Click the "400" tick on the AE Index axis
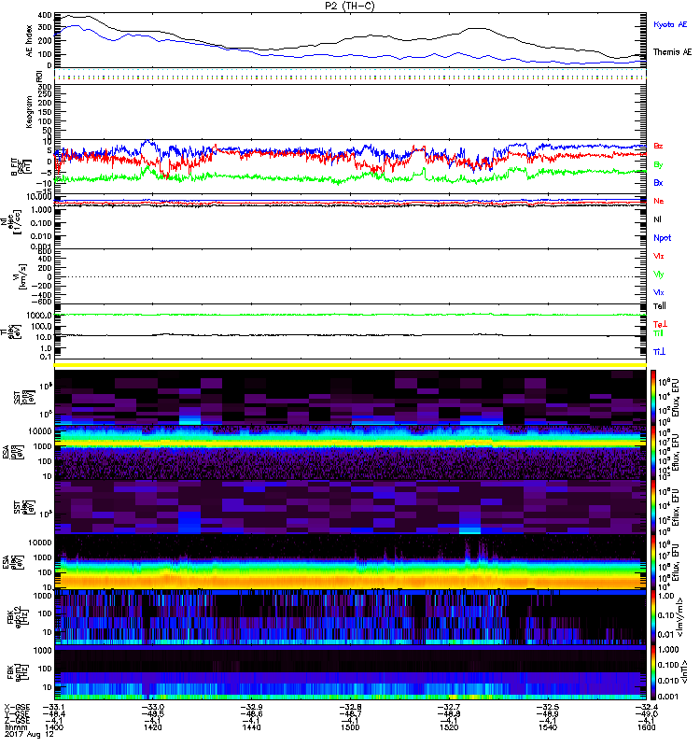Viewport: 700px width, 747px height. pyautogui.click(x=45, y=15)
